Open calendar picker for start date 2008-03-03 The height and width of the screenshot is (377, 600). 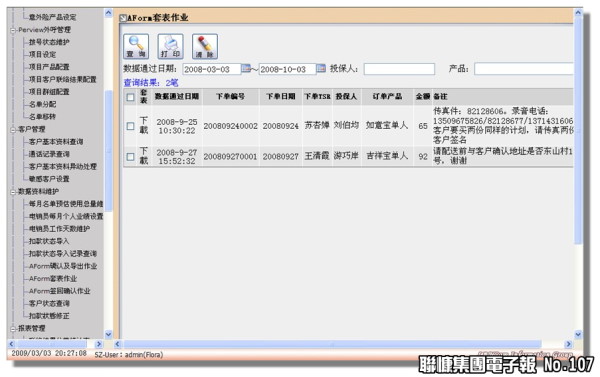pos(246,69)
